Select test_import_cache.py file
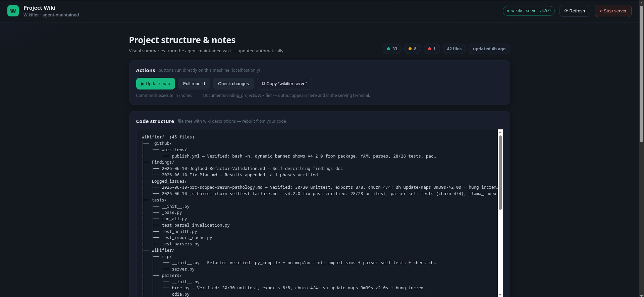 187,238
